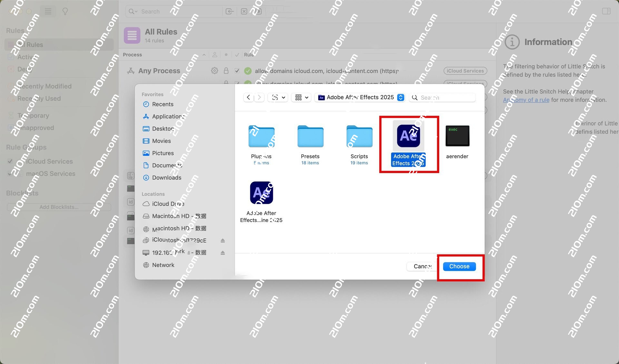The image size is (619, 364).
Task: Open the Scripts folder
Action: pyautogui.click(x=359, y=136)
